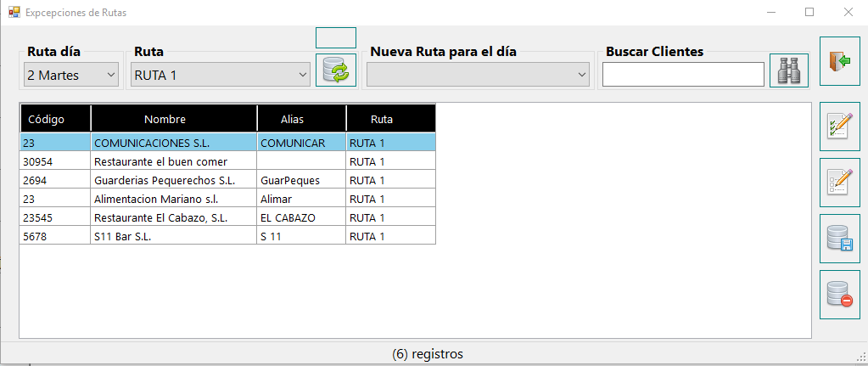Click the small empty box above refresh button

pyautogui.click(x=336, y=37)
